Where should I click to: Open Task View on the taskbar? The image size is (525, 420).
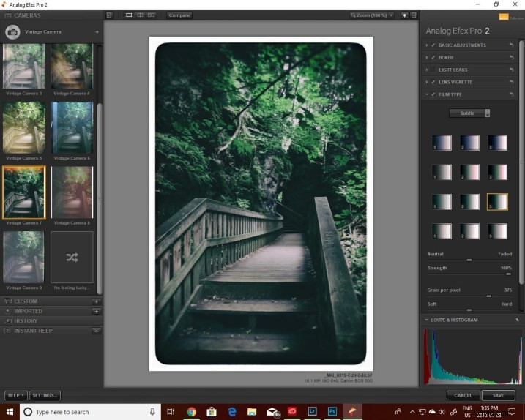(x=171, y=412)
